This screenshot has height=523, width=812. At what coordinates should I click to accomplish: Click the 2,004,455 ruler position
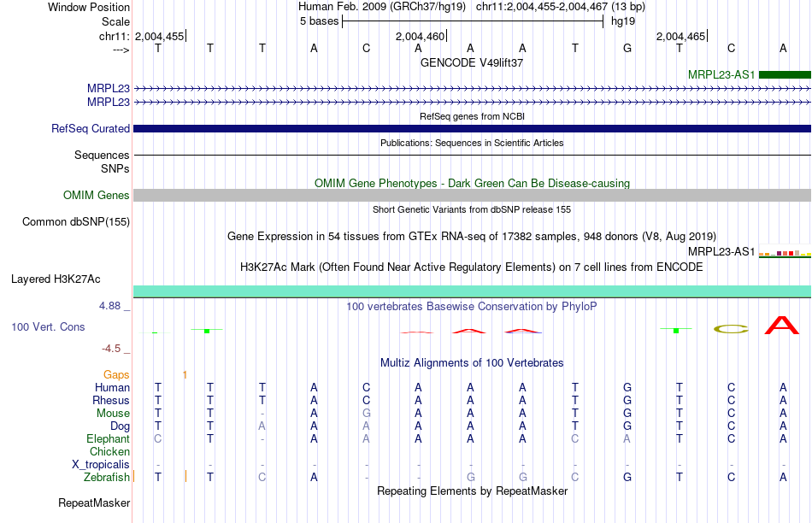tap(159, 36)
